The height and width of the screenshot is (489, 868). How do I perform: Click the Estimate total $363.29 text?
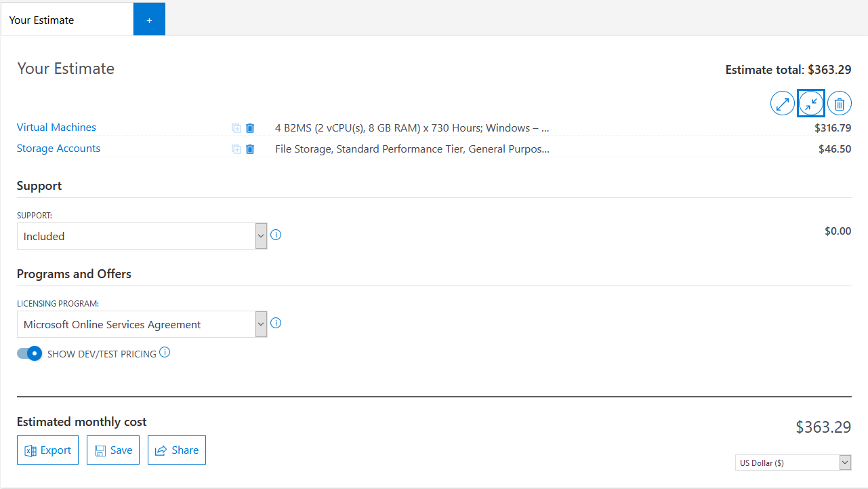pos(789,69)
